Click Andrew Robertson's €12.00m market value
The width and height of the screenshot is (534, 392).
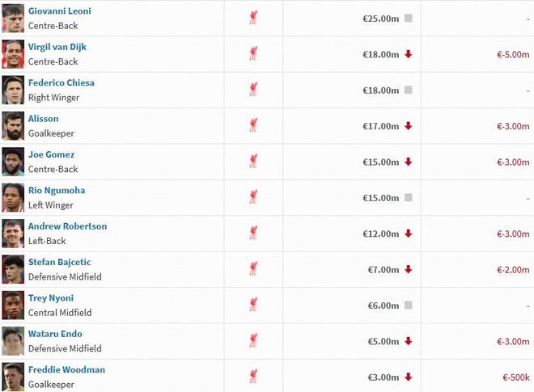coord(380,234)
